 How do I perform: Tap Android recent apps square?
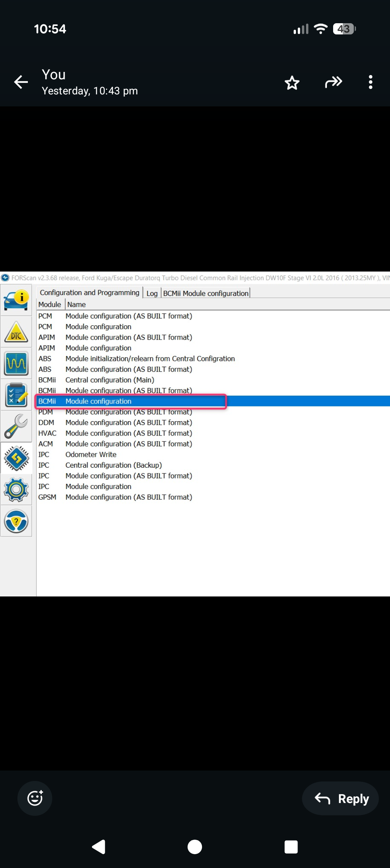291,847
